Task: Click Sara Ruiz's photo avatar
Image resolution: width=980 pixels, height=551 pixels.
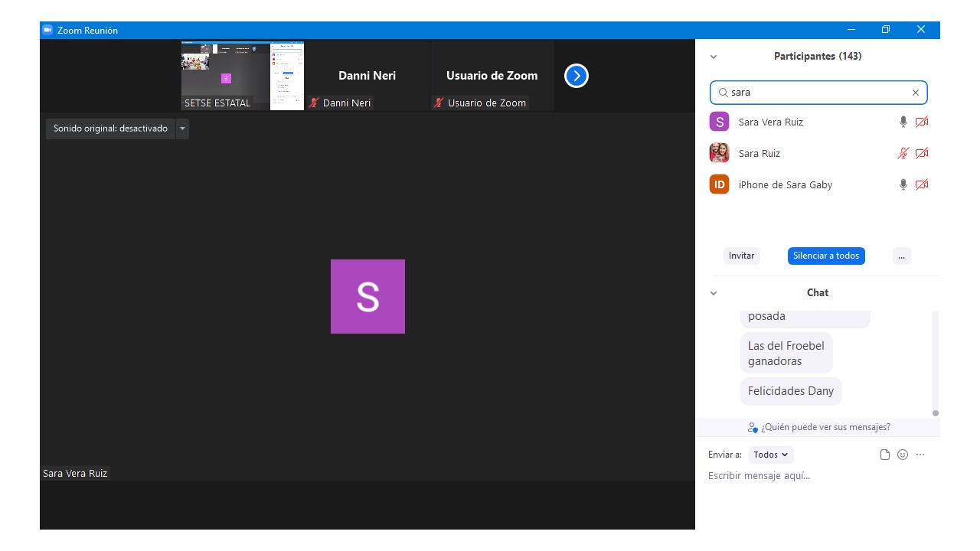Action: point(719,153)
